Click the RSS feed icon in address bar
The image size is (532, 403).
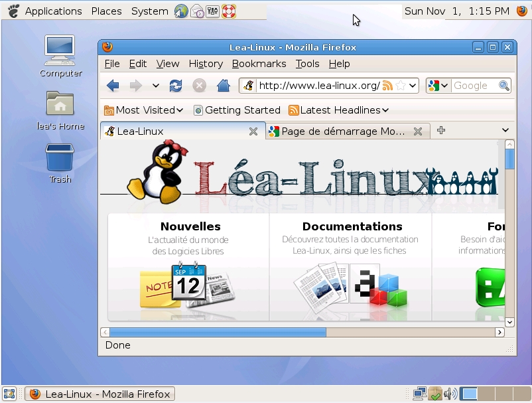point(387,86)
